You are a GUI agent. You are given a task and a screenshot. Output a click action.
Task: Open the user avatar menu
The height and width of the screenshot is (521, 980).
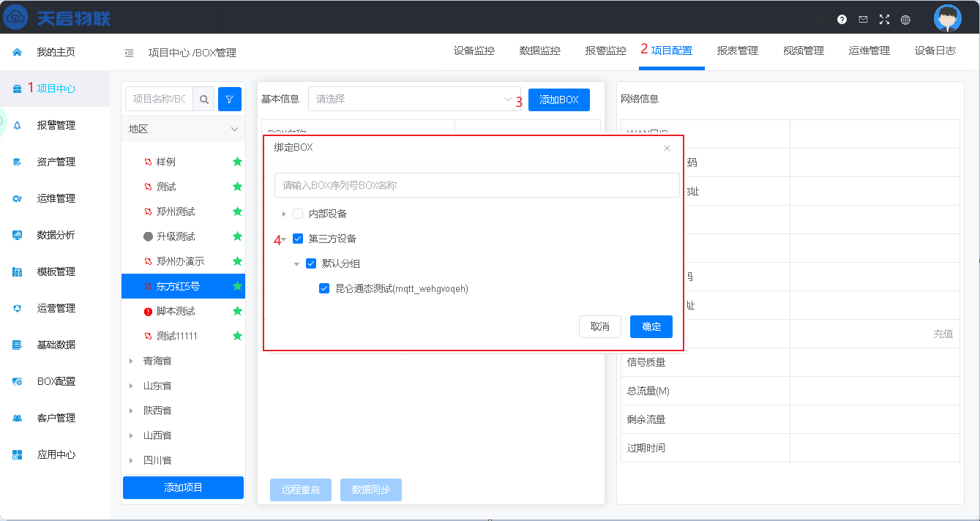coord(948,18)
